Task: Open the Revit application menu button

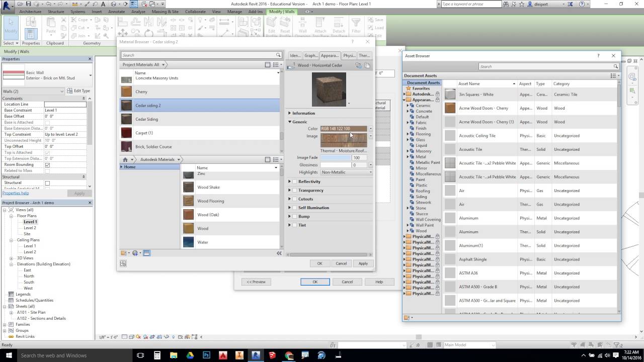Action: tap(7, 6)
